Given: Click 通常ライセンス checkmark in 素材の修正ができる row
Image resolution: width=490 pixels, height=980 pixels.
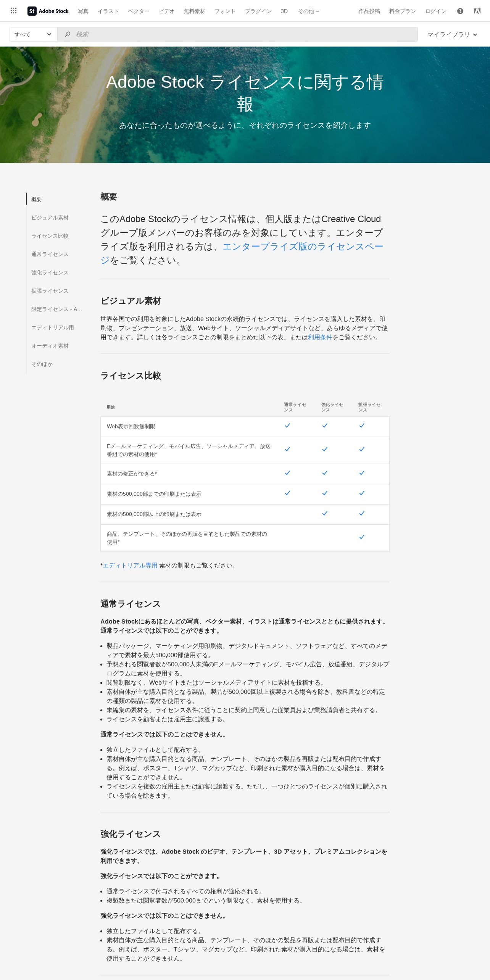Looking at the screenshot, I should click(287, 473).
